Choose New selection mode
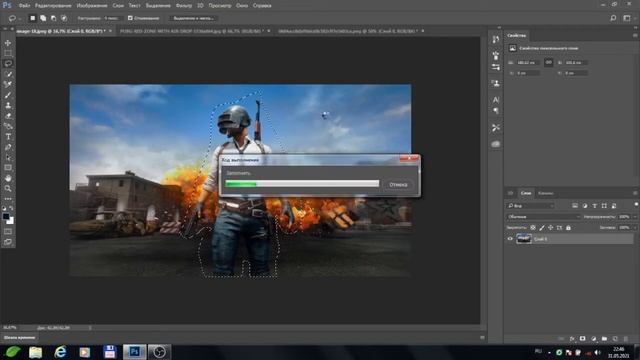 click(x=33, y=18)
